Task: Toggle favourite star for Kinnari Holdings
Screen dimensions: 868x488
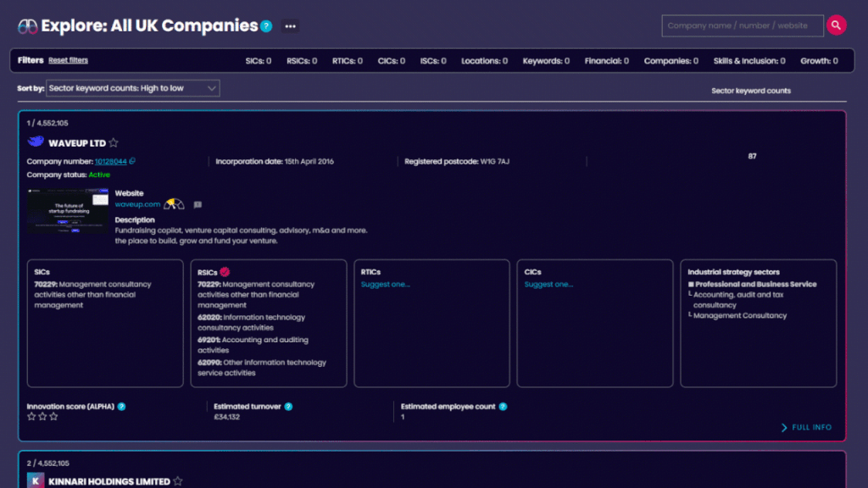Action: [x=178, y=481]
